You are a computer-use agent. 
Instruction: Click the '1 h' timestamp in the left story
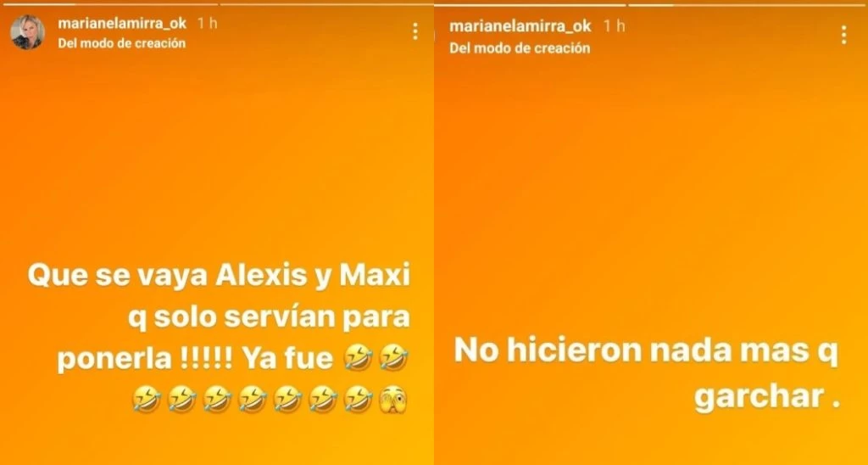207,24
